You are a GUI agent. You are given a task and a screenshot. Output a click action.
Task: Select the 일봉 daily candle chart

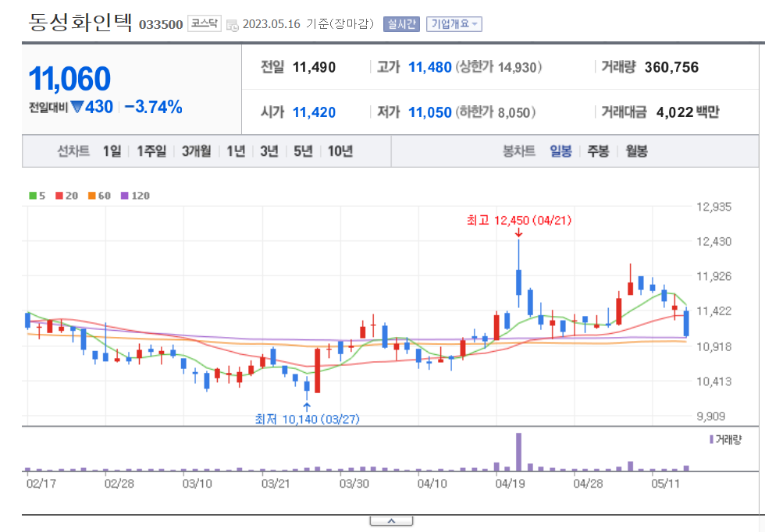click(560, 151)
